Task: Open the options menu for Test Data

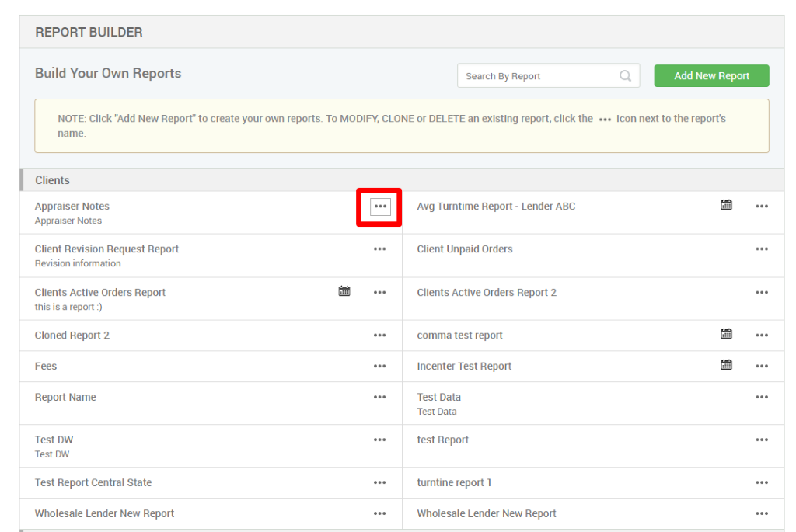Action: (761, 397)
